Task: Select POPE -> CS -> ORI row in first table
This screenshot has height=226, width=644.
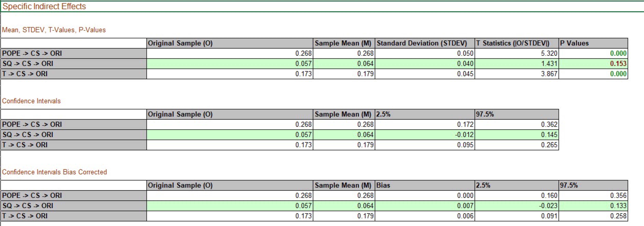Action: pos(32,54)
